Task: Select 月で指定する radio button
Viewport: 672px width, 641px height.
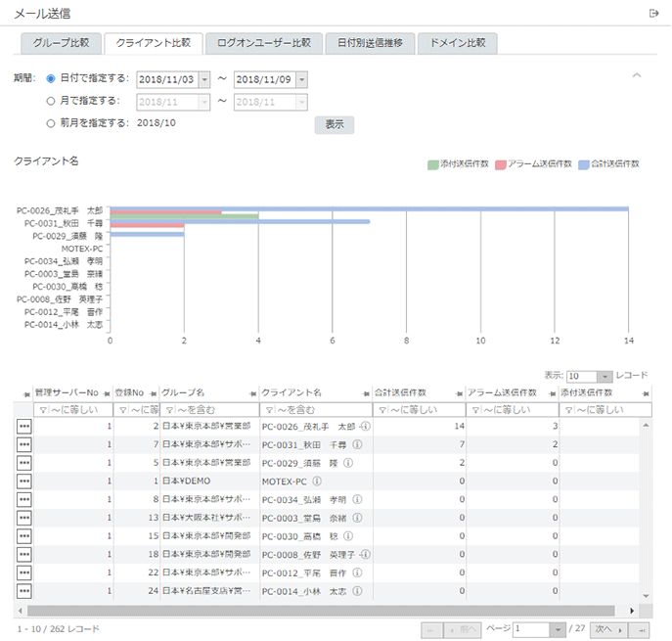Action: [51, 100]
